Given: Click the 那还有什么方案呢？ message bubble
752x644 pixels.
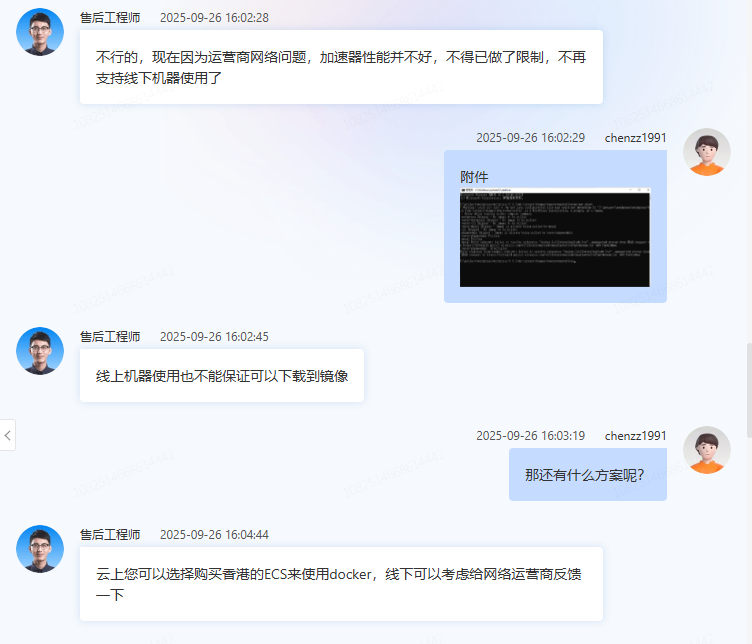Looking at the screenshot, I should 586,475.
